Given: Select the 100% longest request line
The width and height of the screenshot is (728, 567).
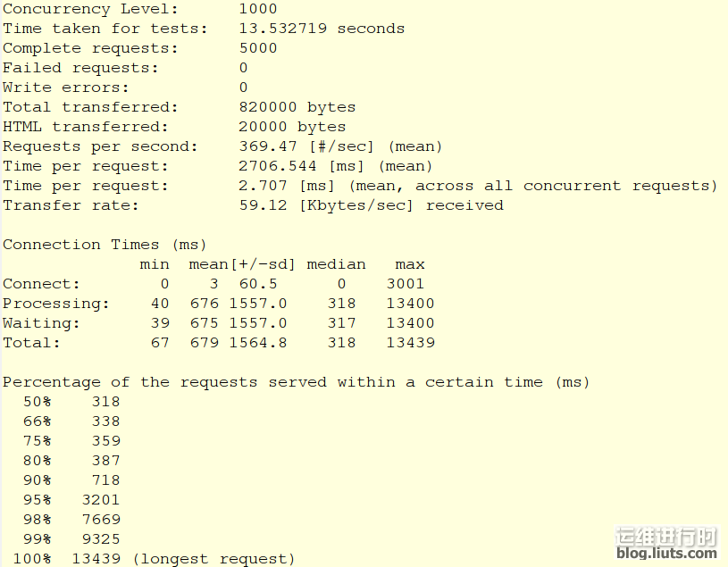Looking at the screenshot, I should 154,558.
